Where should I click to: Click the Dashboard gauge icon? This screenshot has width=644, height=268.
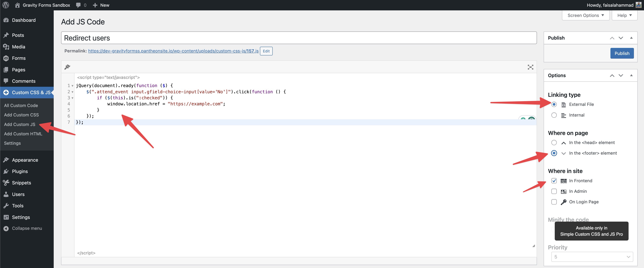coord(6,20)
